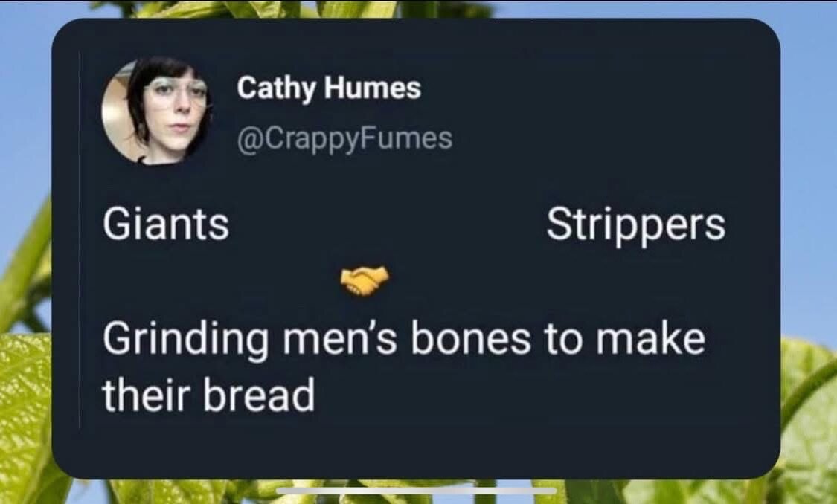Click the word their in tweet
The height and width of the screenshot is (504, 837).
click(x=147, y=395)
